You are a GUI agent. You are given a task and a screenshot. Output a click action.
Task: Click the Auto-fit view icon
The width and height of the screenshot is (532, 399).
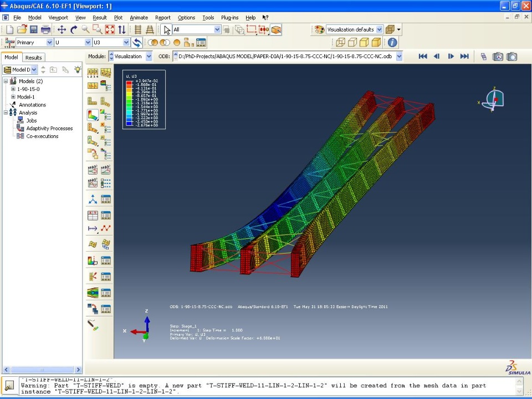pos(110,29)
